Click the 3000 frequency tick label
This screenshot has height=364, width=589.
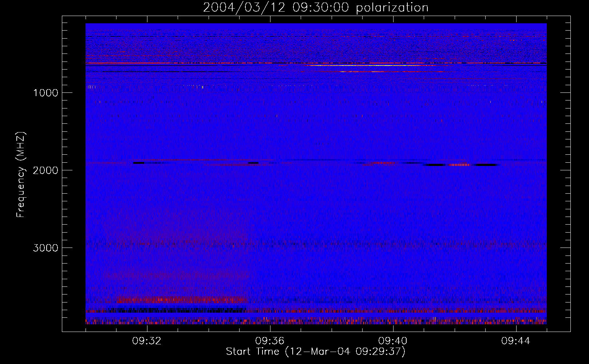46,248
